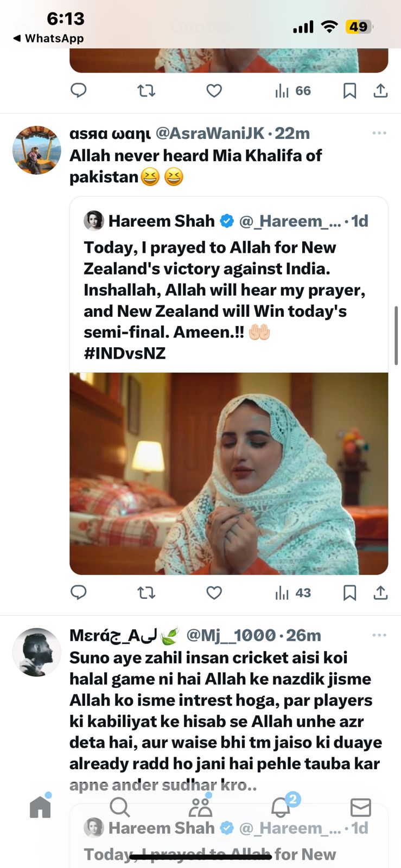Retweet AsraWaniJK's quote post
This screenshot has width=401, height=868.
point(146,592)
